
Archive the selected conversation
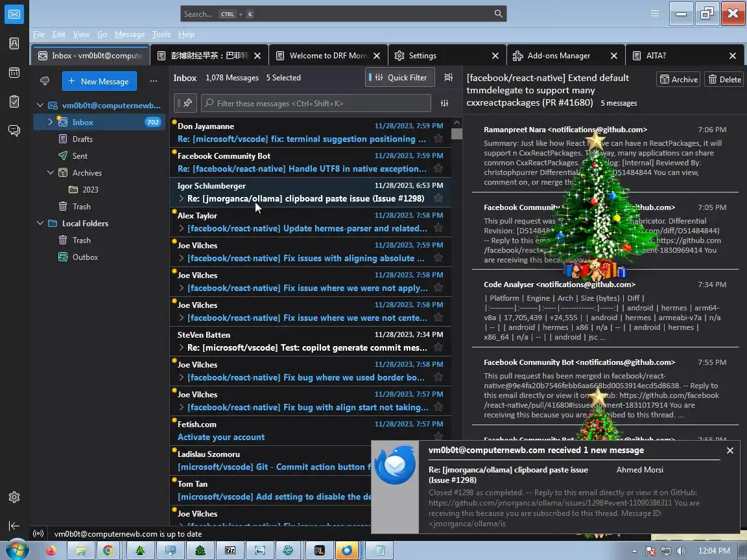679,80
